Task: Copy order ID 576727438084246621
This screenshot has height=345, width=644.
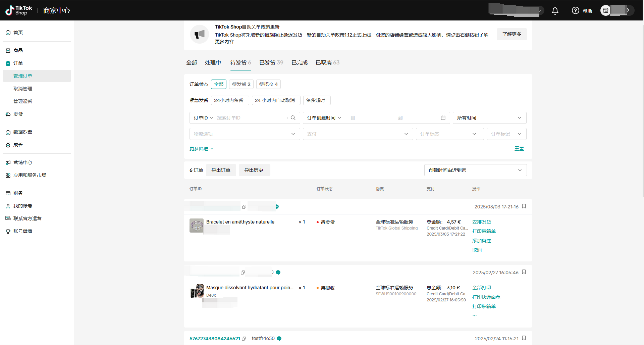Action: pyautogui.click(x=244, y=339)
